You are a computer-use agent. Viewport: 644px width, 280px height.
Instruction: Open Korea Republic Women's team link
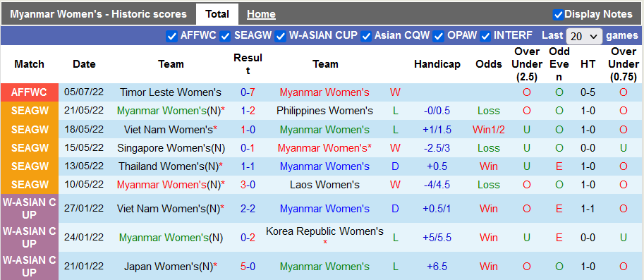325,231
